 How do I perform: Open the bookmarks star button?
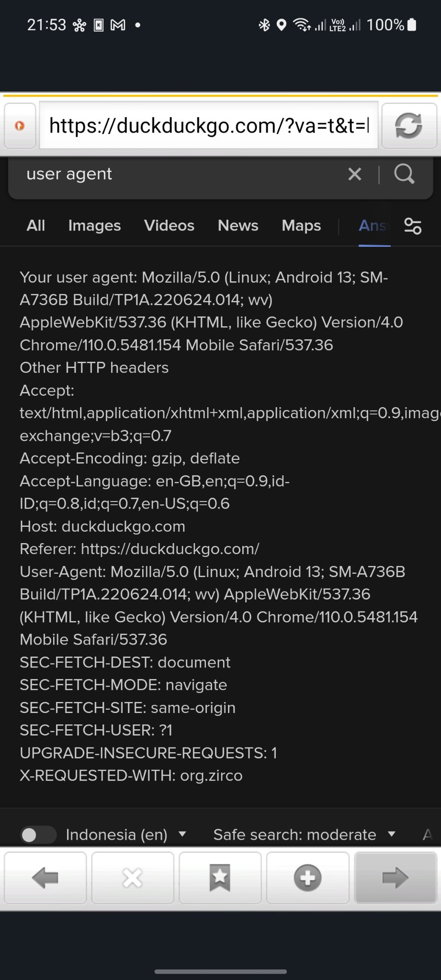point(220,878)
